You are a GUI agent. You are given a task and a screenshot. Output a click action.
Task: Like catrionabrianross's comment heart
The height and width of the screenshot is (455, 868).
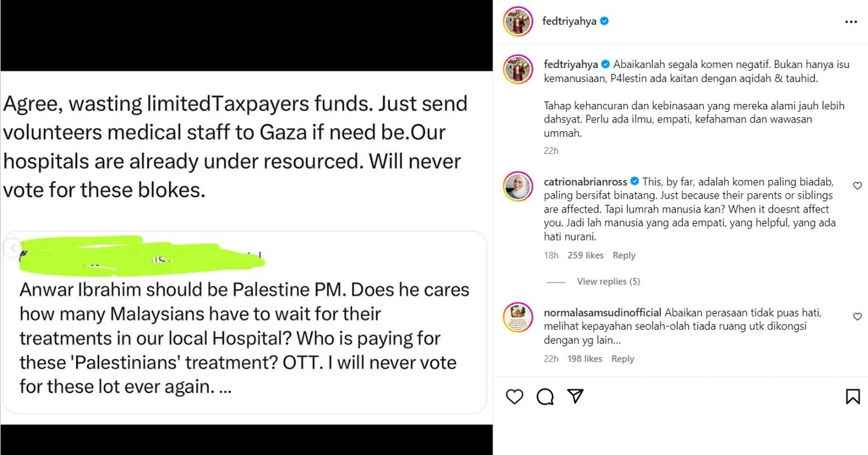[857, 186]
